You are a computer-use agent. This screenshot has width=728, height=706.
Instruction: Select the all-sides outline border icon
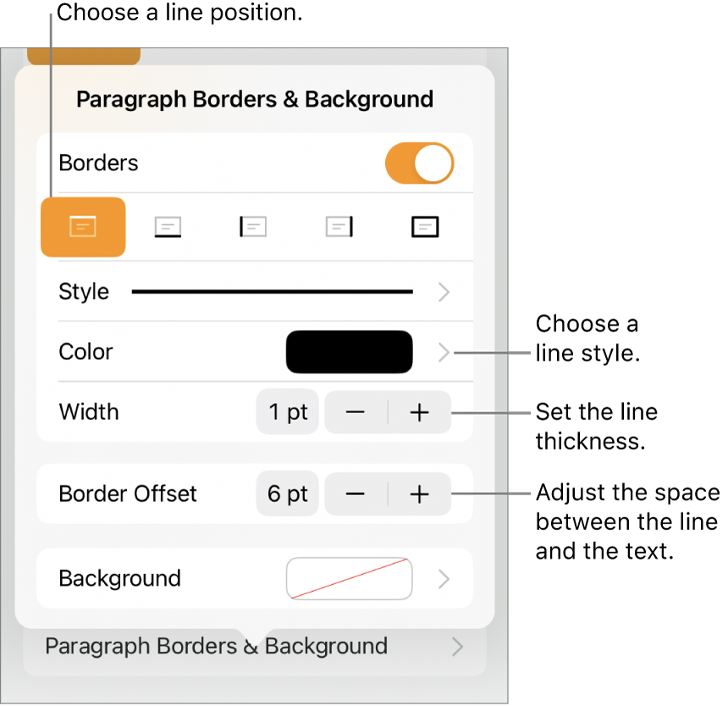(425, 227)
